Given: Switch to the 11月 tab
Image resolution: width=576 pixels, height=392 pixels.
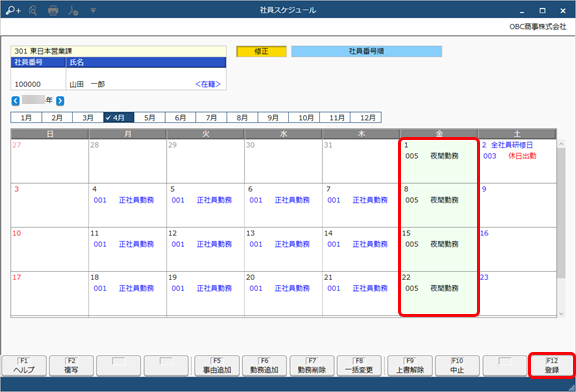Looking at the screenshot, I should pos(335,118).
